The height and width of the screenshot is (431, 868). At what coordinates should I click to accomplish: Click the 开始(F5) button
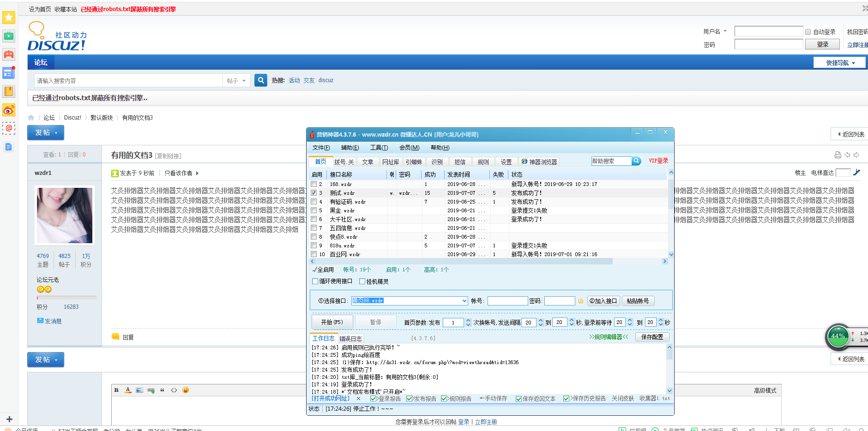pyautogui.click(x=332, y=322)
